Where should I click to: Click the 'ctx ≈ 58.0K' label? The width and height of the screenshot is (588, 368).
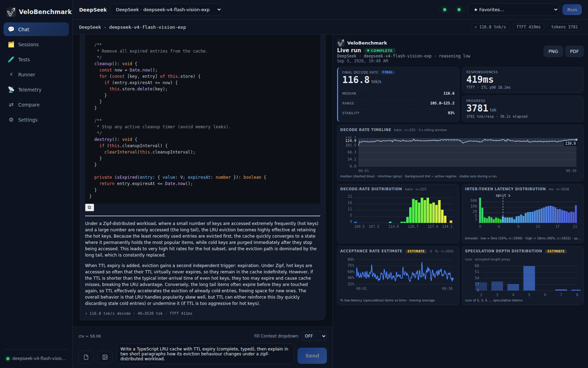pos(90,336)
